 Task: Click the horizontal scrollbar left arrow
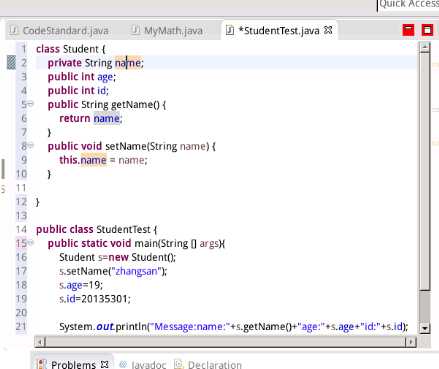[40, 342]
